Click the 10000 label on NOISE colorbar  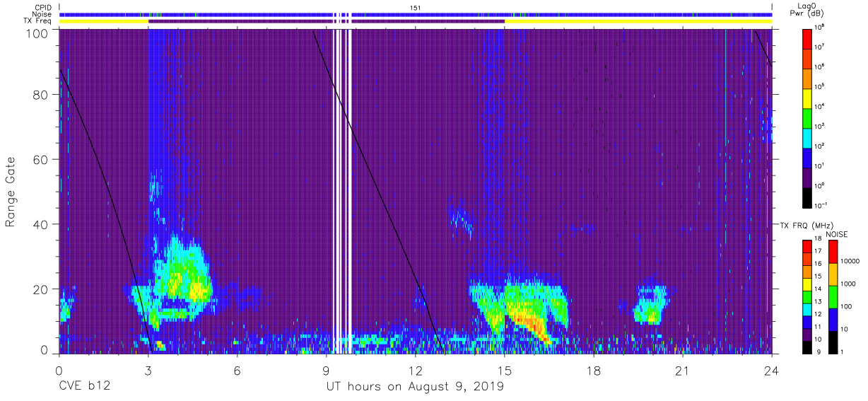tap(850, 261)
